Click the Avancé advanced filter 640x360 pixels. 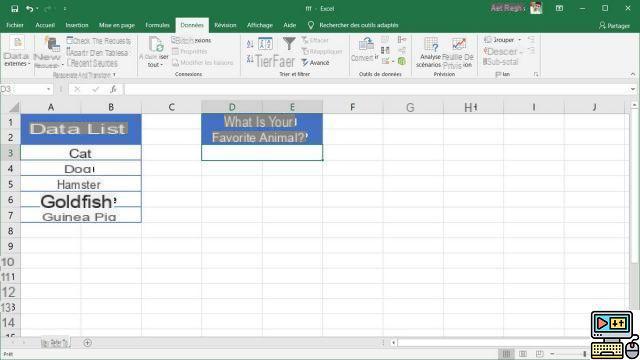coord(315,63)
